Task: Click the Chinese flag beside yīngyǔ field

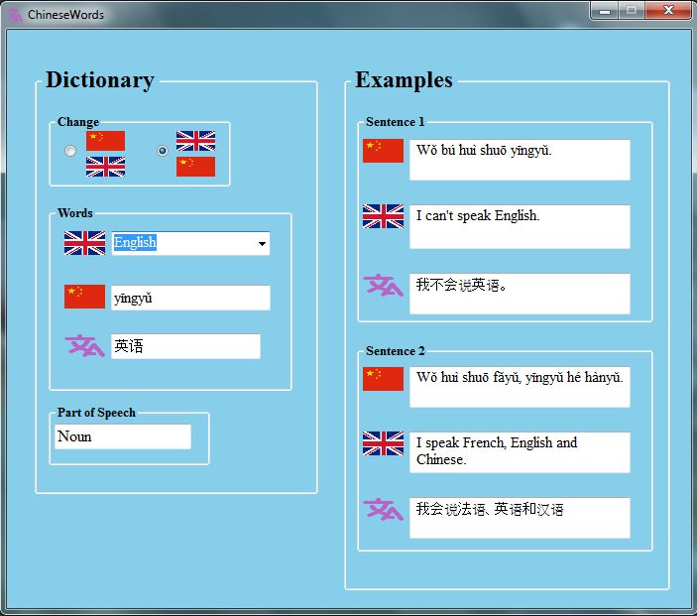Action: tap(84, 297)
